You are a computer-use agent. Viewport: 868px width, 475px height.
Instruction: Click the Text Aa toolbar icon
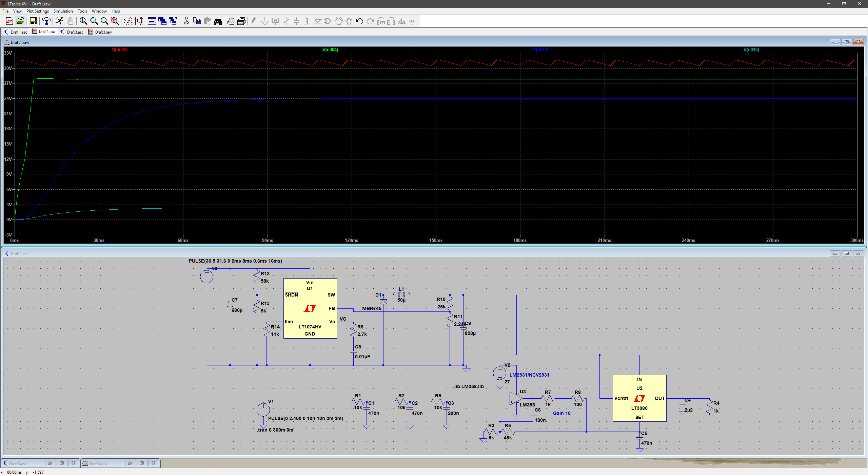click(x=402, y=21)
